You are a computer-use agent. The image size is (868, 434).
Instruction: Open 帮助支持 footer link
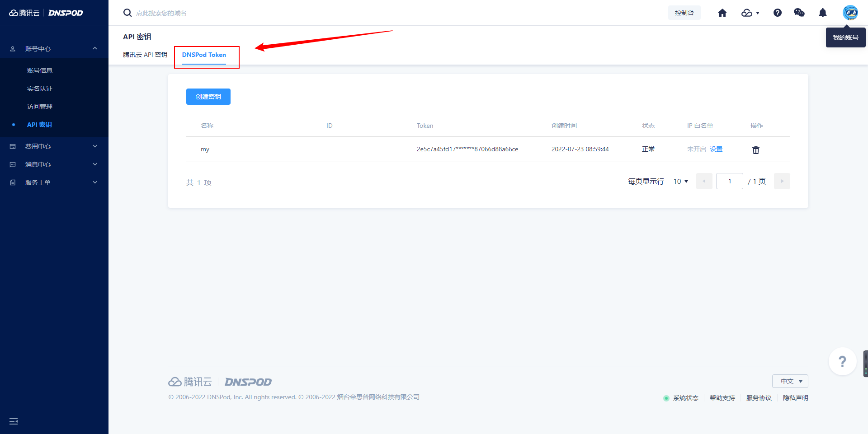(x=722, y=398)
